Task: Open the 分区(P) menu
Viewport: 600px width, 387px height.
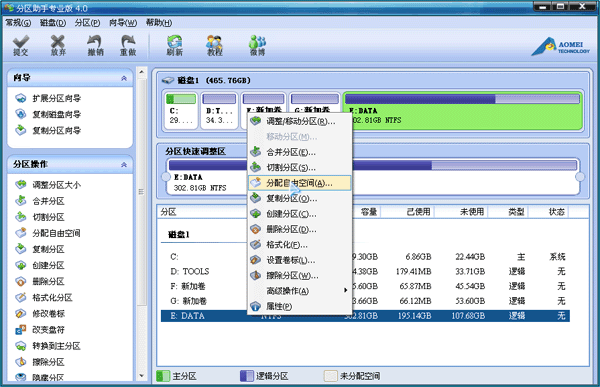Action: (87, 23)
